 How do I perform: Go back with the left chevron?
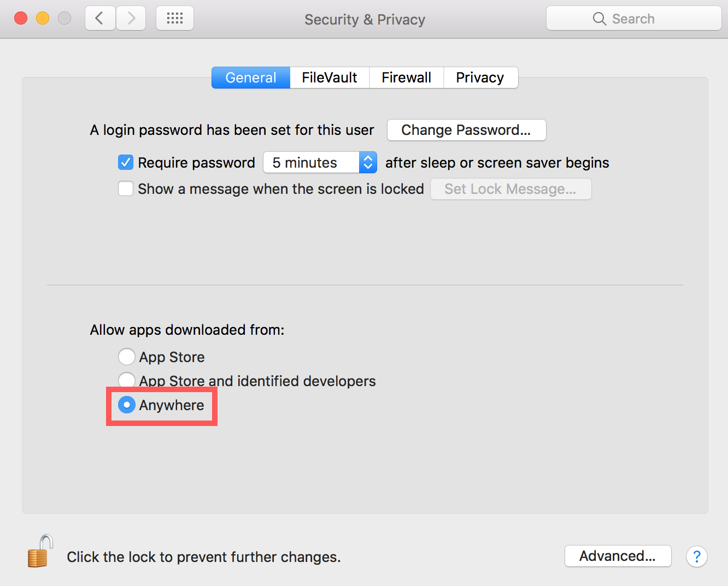tap(100, 19)
